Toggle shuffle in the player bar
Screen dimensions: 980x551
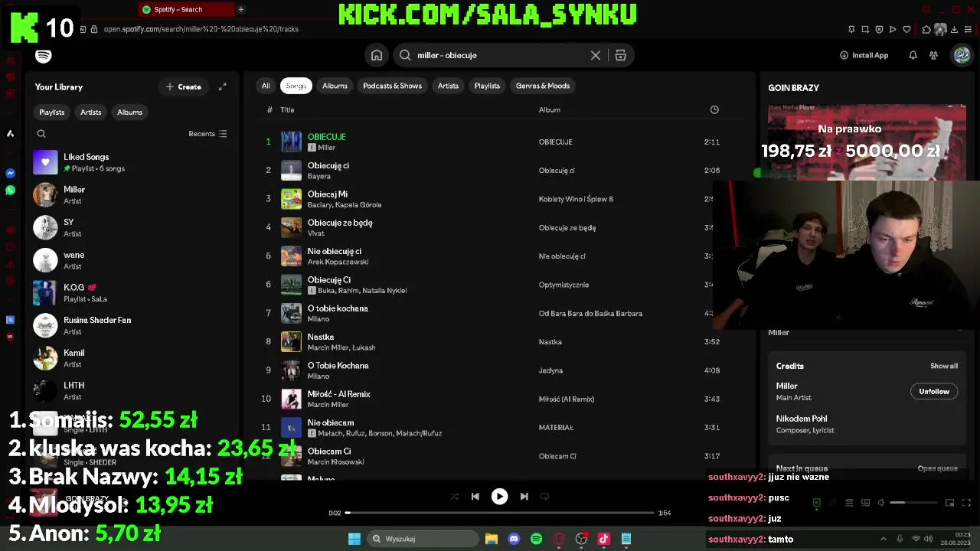pos(454,497)
